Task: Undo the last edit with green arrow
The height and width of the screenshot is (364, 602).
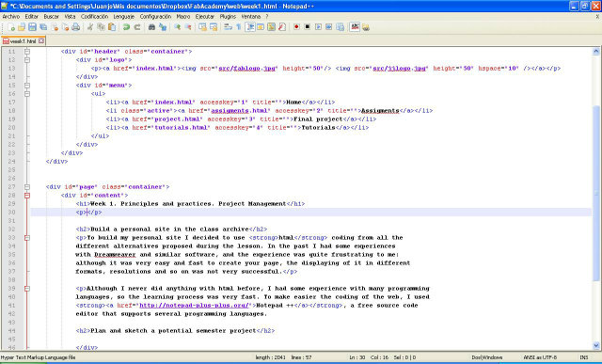Action: point(126,27)
